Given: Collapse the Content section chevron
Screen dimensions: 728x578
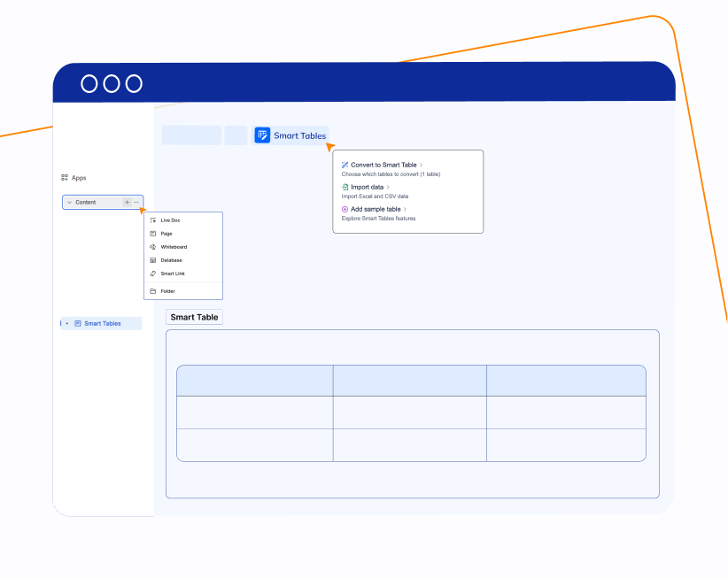Looking at the screenshot, I should coord(70,203).
